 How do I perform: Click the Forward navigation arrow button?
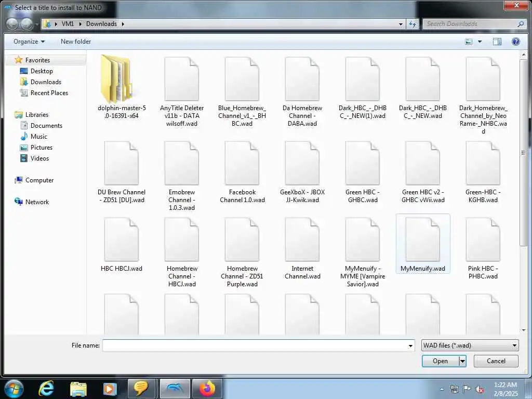pyautogui.click(x=26, y=24)
